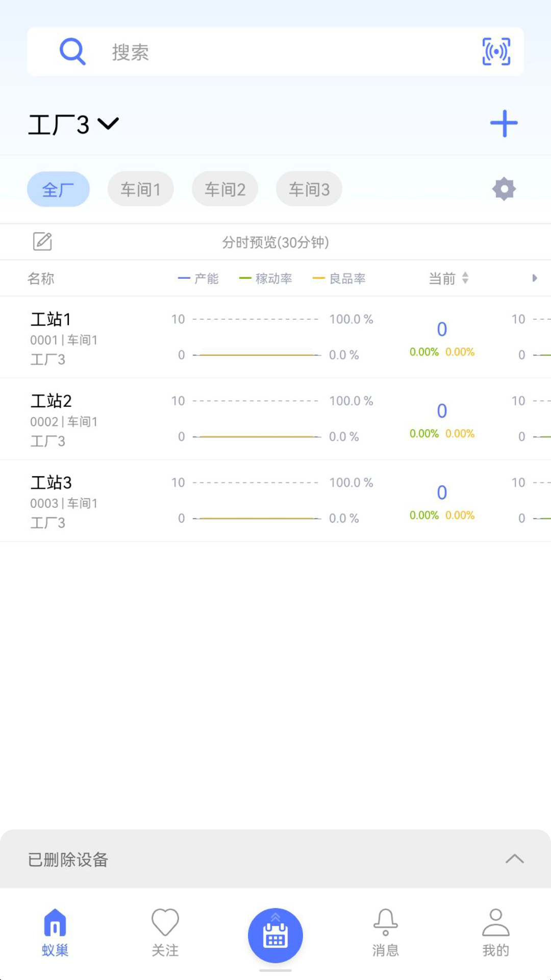The image size is (551, 980).
Task: Go to 关注 favorites heart
Action: (x=165, y=933)
